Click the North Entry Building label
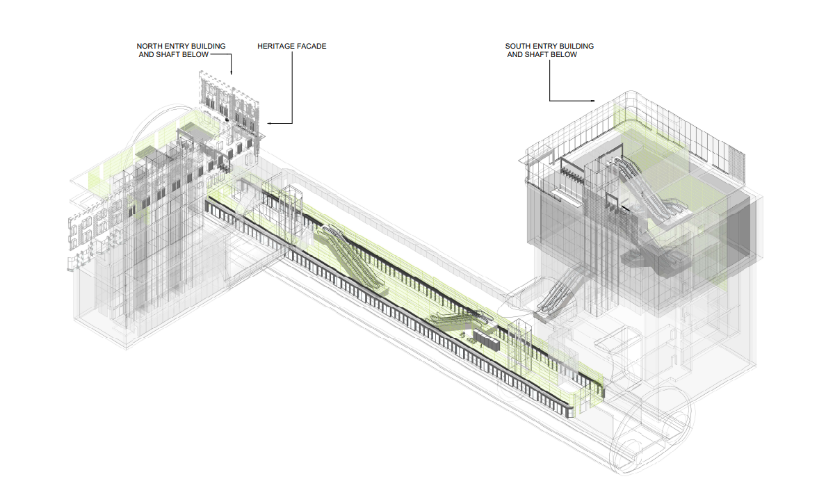This screenshot has width=826, height=504. coord(181,51)
